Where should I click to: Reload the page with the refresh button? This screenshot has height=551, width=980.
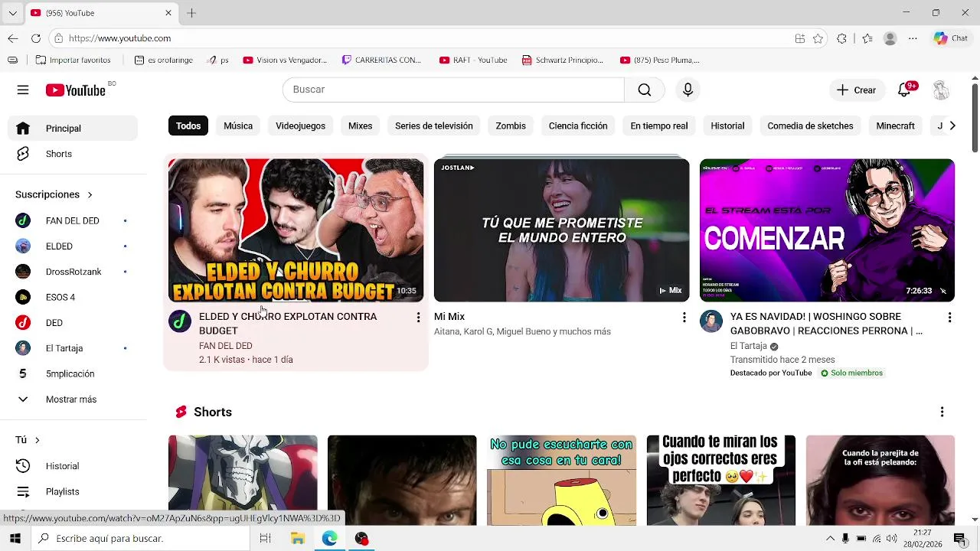tap(36, 38)
